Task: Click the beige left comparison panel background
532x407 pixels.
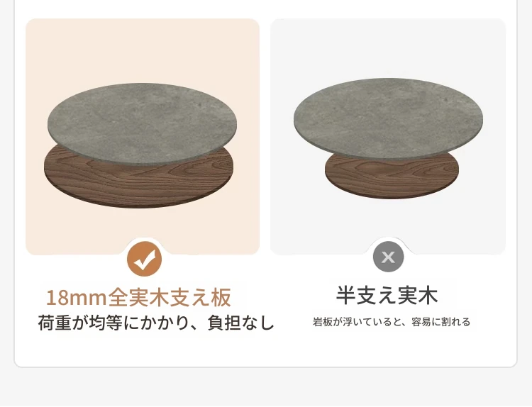Action: [143, 51]
